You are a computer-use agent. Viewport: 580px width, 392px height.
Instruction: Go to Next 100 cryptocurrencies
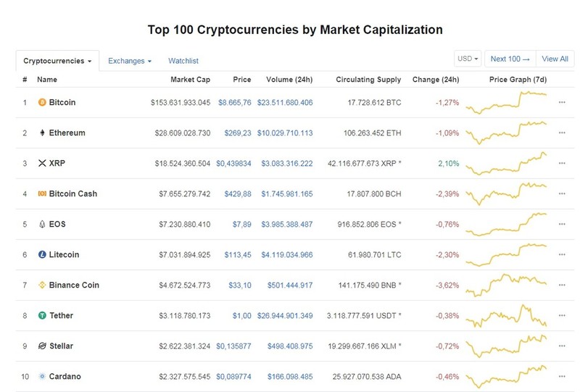[x=510, y=59]
